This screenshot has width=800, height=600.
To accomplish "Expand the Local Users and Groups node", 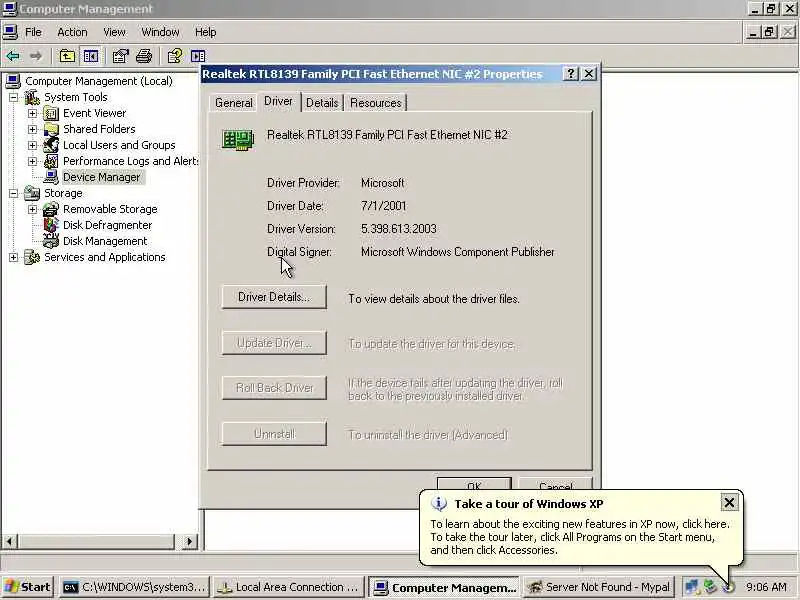I will coord(33,145).
